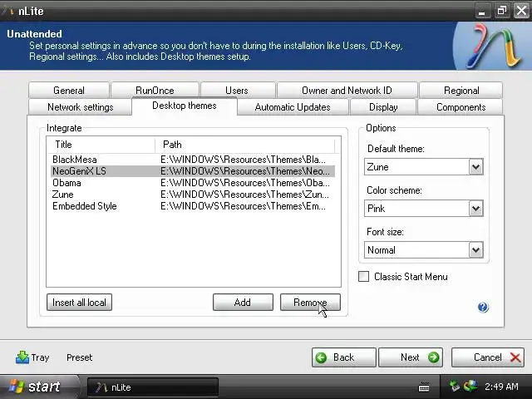
Task: Open the Owner and Network ID tab
Action: tap(347, 91)
